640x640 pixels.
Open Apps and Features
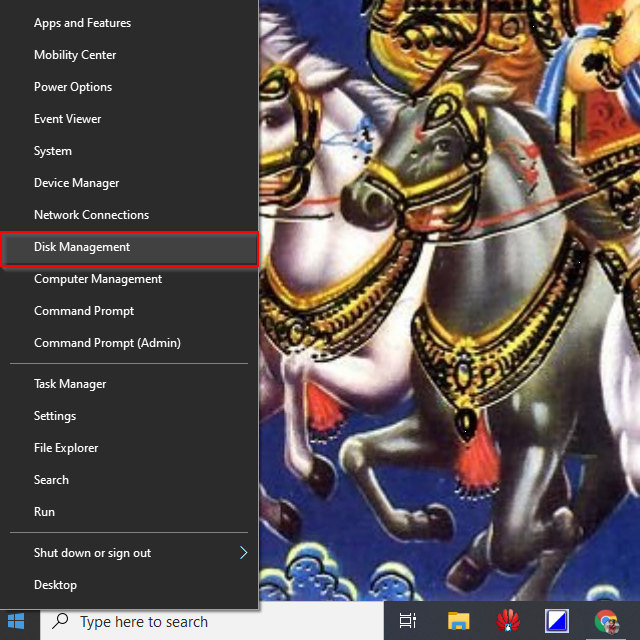tap(129, 23)
